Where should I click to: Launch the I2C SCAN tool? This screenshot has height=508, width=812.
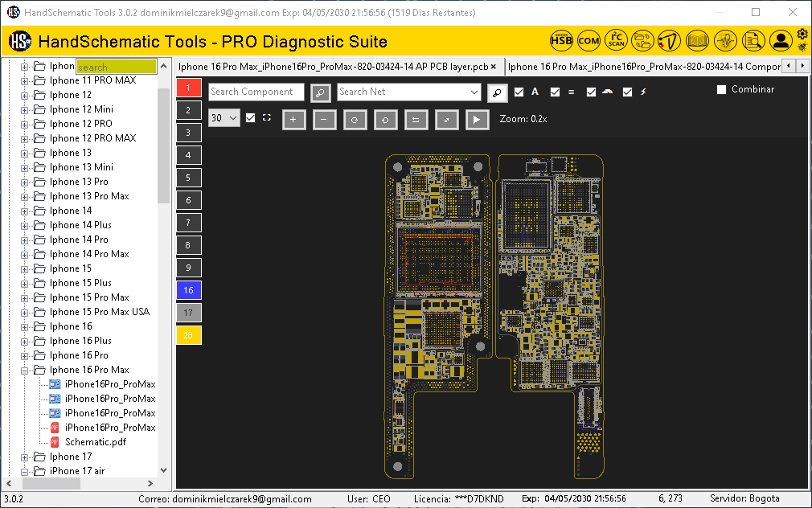coord(616,40)
